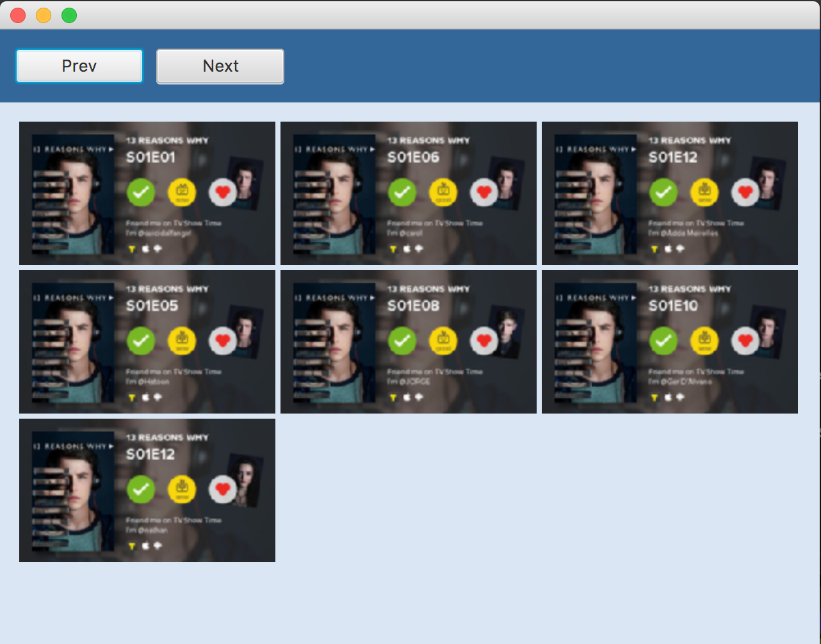Close the window with the red button
The image size is (821, 644).
pyautogui.click(x=18, y=15)
